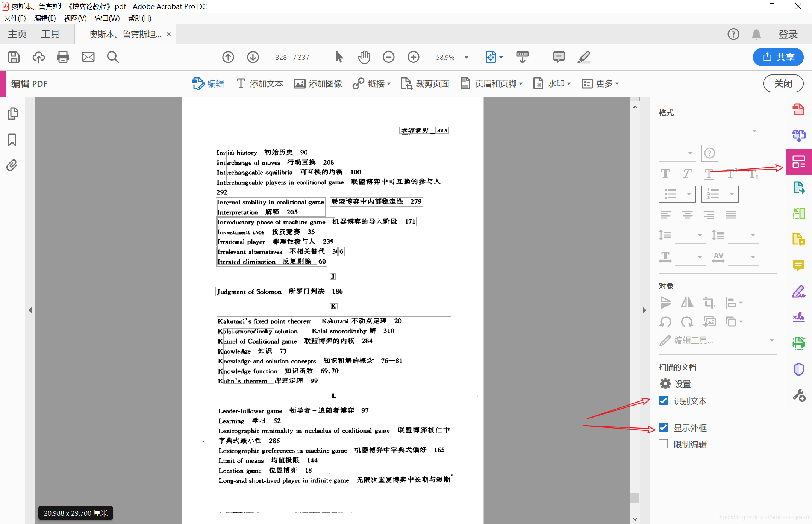Click the page number field 328
This screenshot has height=524, width=812.
[281, 58]
